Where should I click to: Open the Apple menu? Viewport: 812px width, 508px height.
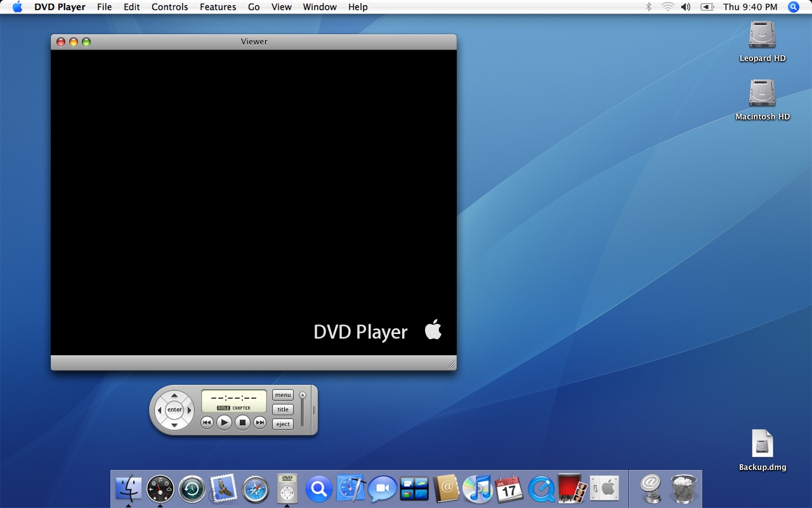pyautogui.click(x=17, y=7)
